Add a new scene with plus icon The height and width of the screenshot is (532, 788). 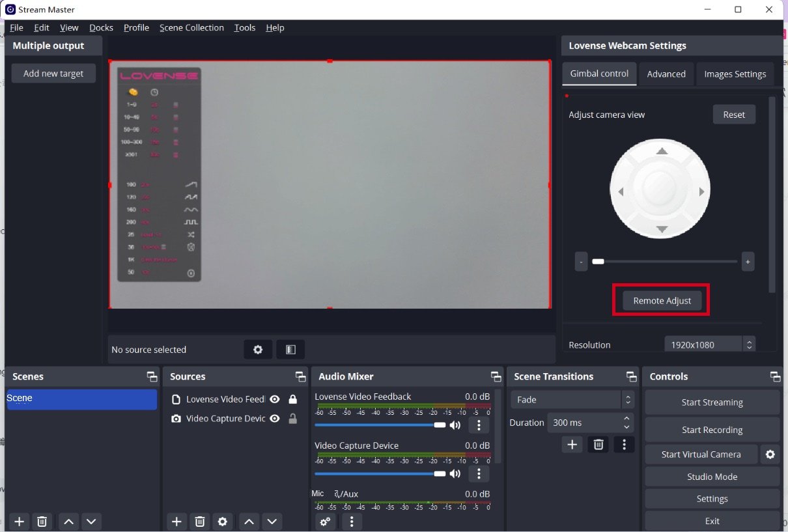click(20, 521)
